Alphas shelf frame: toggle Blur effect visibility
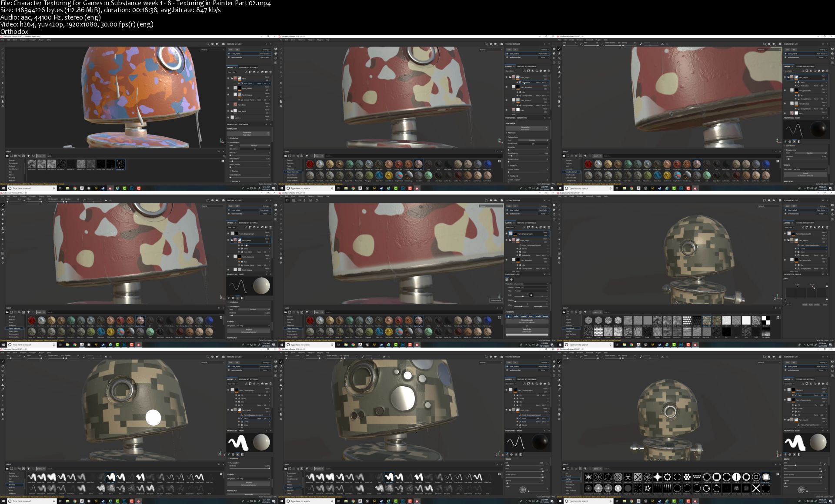This screenshot has height=504, width=835. click(x=793, y=412)
